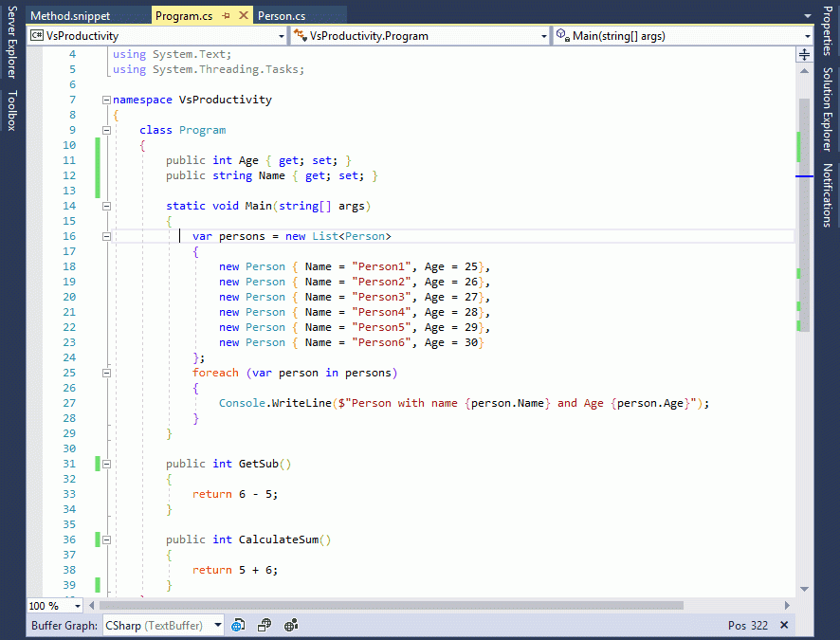
Task: Click third icon right of Buffer Graph dropdown
Action: (x=291, y=625)
